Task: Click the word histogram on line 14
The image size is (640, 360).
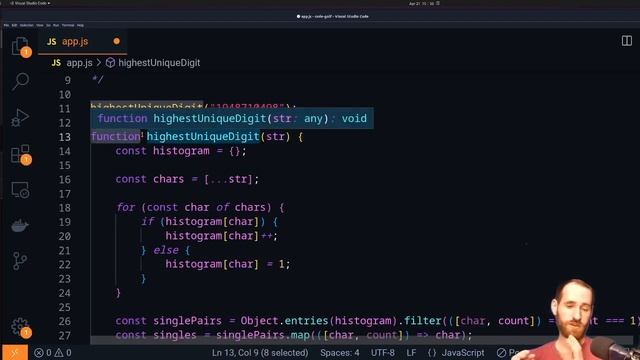Action: [x=181, y=151]
